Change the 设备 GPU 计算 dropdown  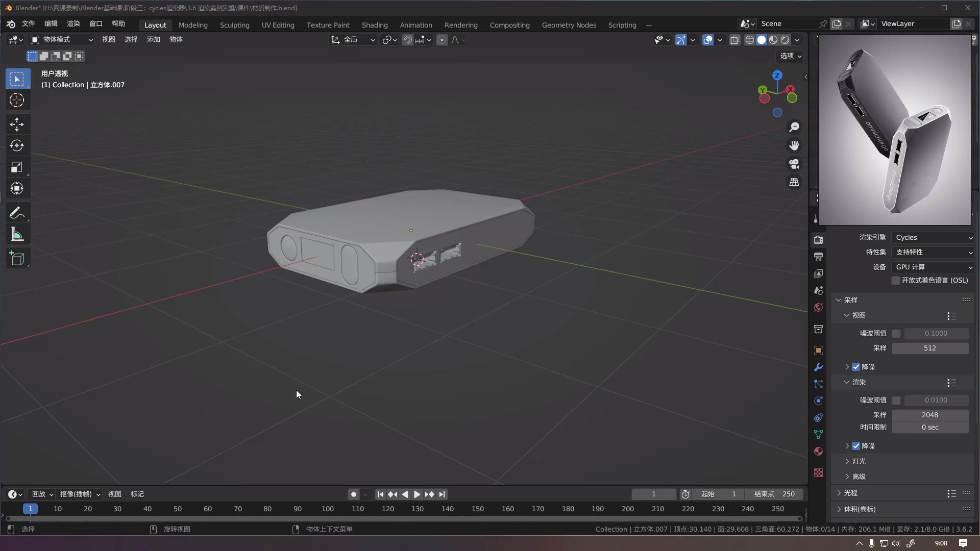(934, 267)
